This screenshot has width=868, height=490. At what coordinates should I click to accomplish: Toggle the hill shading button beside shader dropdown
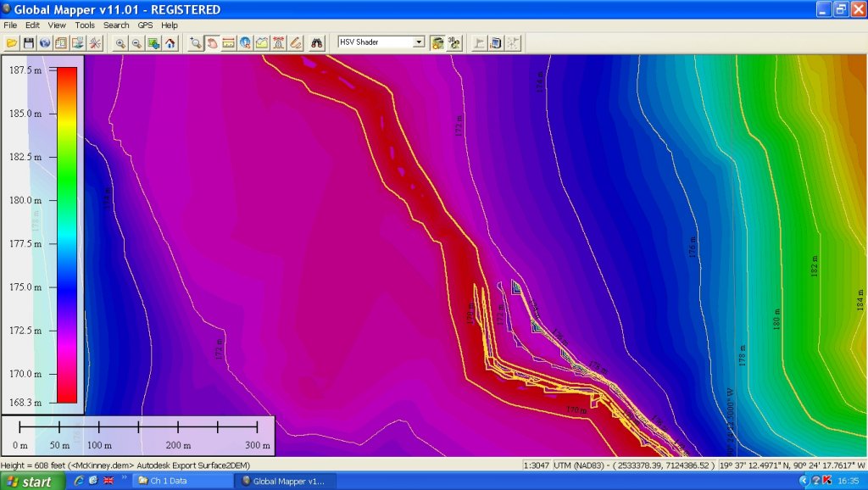[x=437, y=42]
